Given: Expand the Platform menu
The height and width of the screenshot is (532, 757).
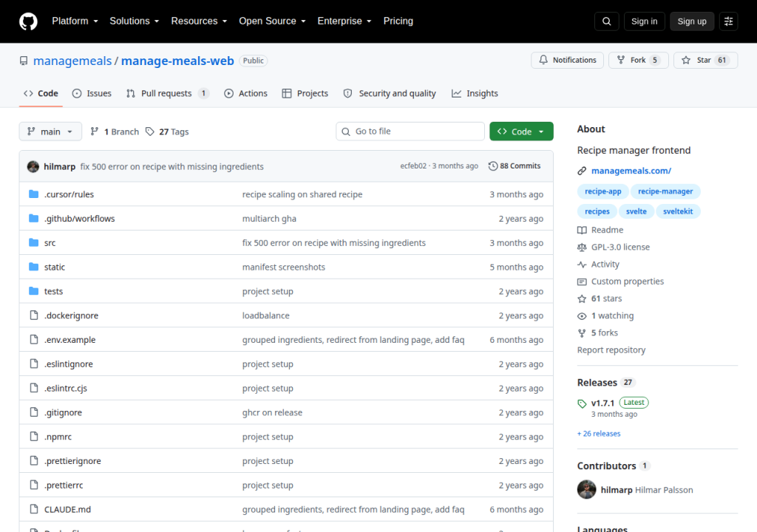Looking at the screenshot, I should (75, 21).
